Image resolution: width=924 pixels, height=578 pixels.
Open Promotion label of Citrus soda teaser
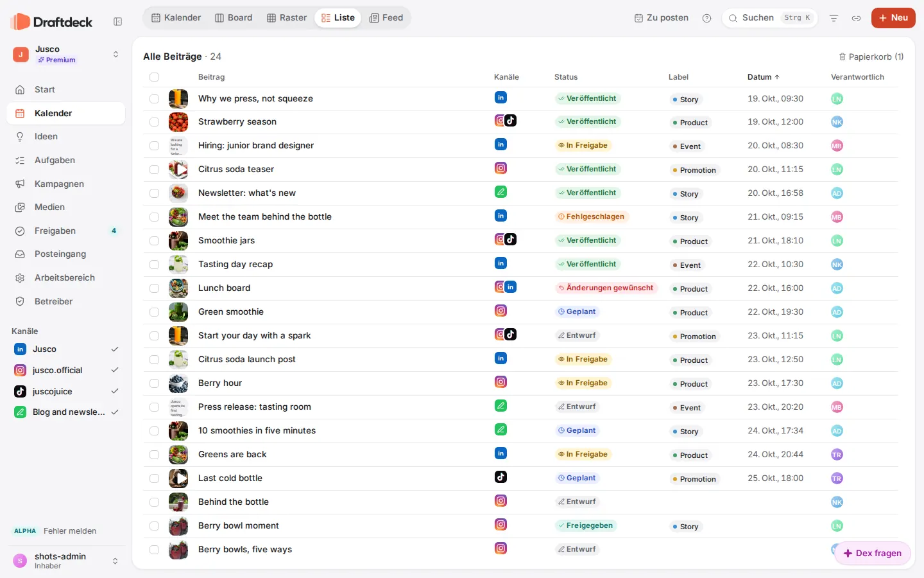point(695,170)
